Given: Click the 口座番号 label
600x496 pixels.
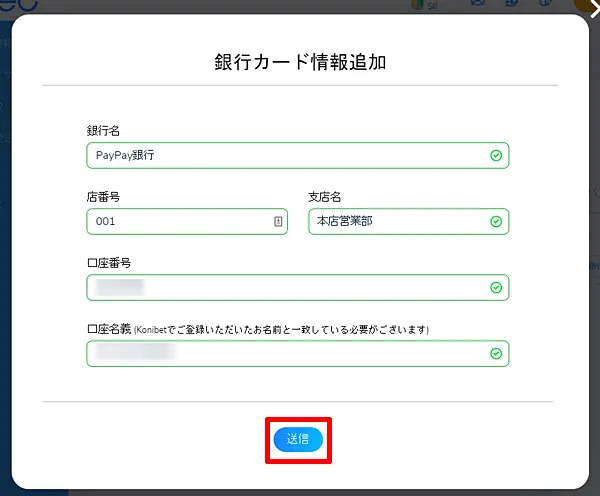Looking at the screenshot, I should click(109, 263).
